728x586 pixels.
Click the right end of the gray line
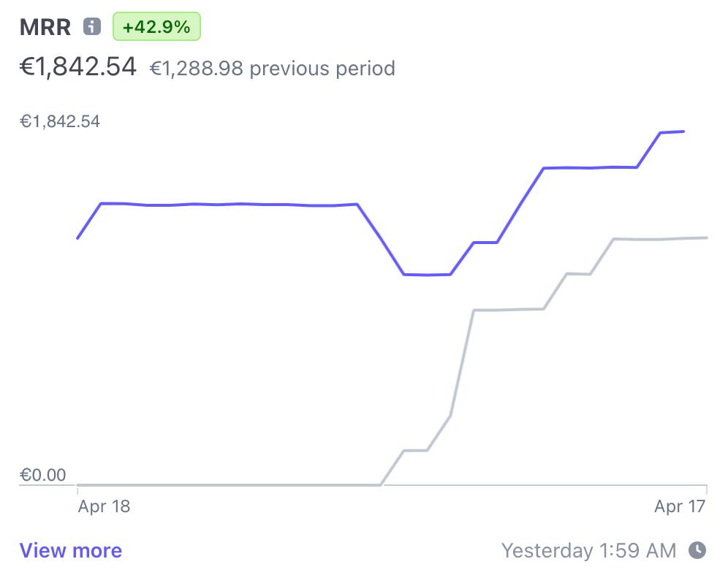(x=706, y=237)
